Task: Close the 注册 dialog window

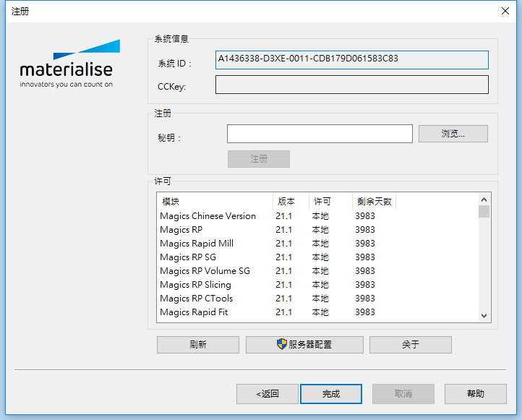Action: [x=505, y=11]
